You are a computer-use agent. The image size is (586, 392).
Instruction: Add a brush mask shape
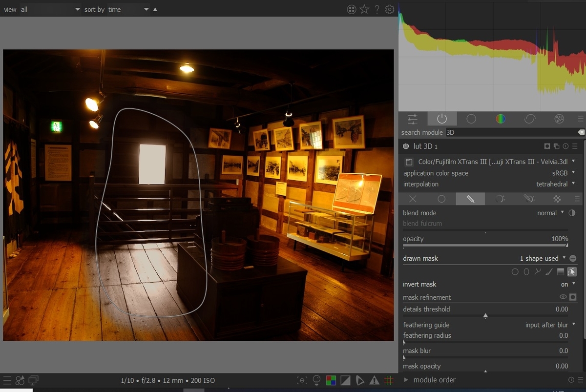[549, 272]
